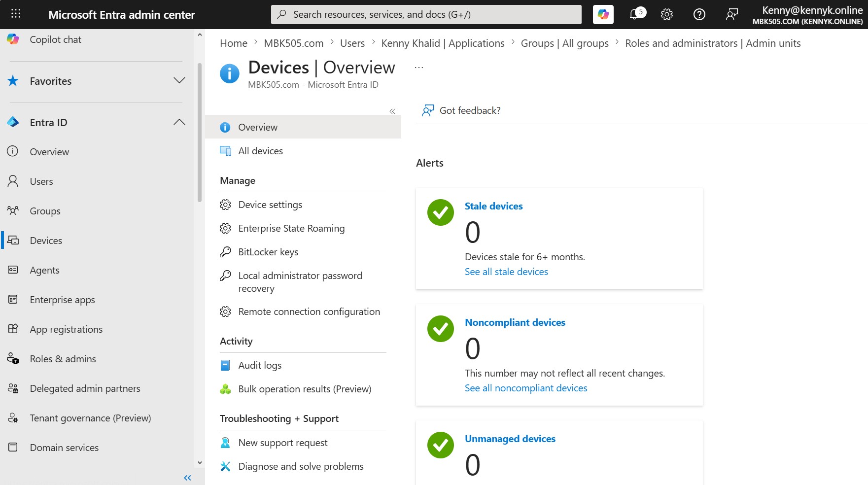Click See all stale devices link
This screenshot has width=868, height=485.
[x=506, y=272]
